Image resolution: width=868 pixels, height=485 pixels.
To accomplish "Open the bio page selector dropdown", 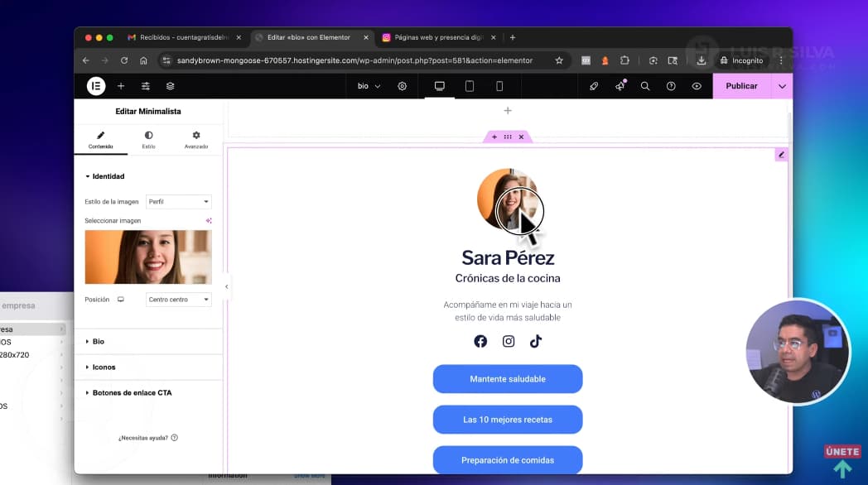I will [x=369, y=86].
